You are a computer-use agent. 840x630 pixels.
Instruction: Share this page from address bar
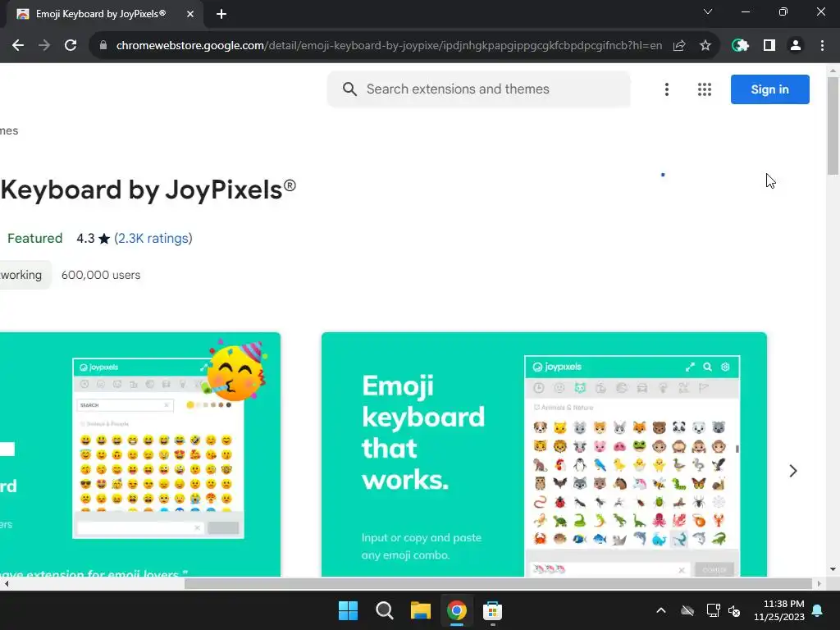[x=678, y=46]
